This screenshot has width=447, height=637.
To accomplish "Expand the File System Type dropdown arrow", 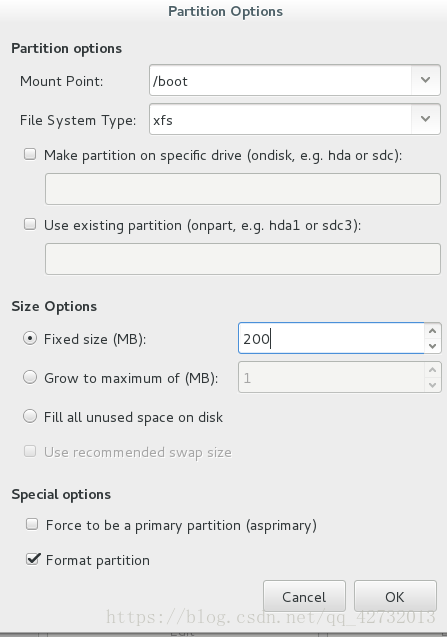I will (425, 119).
